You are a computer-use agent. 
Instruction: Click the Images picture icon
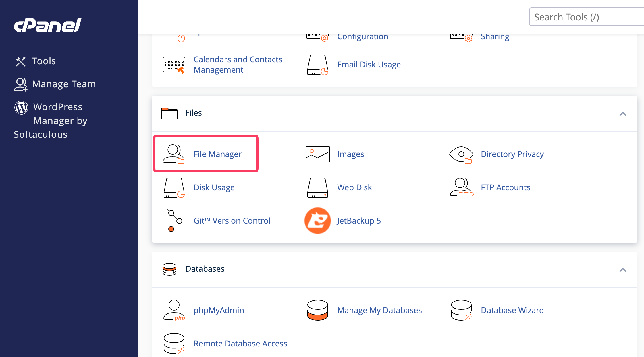[318, 154]
